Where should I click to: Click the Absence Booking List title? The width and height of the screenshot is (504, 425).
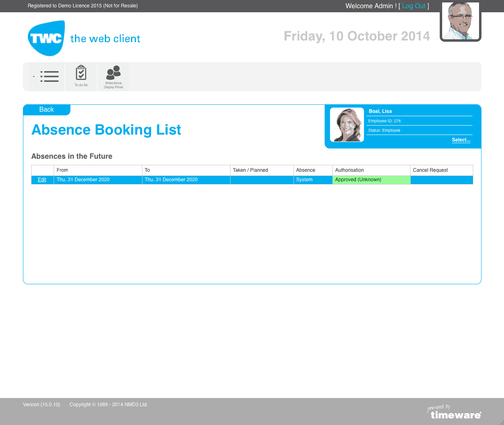106,130
